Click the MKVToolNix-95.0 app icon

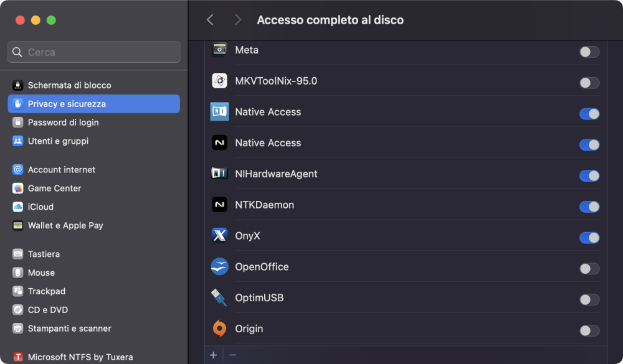click(219, 81)
